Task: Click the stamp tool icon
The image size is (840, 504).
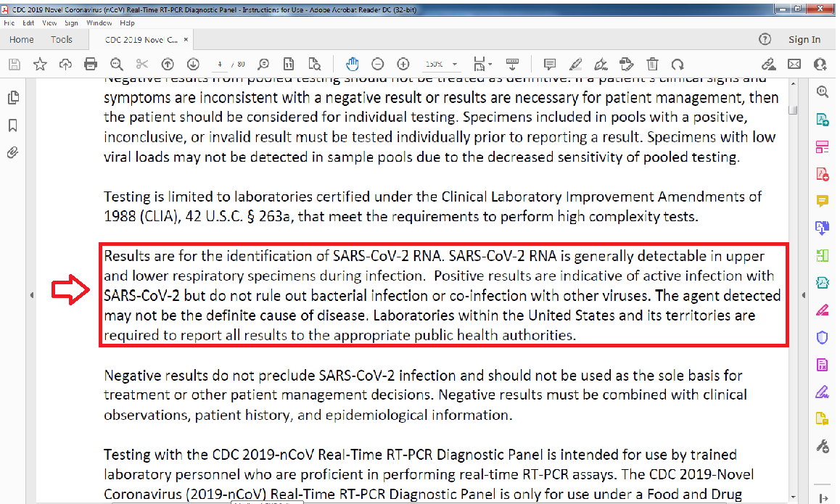Action: (x=626, y=65)
